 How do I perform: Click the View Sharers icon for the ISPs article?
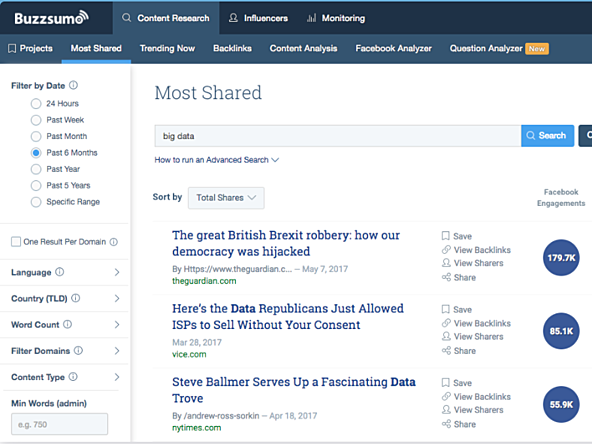[446, 336]
